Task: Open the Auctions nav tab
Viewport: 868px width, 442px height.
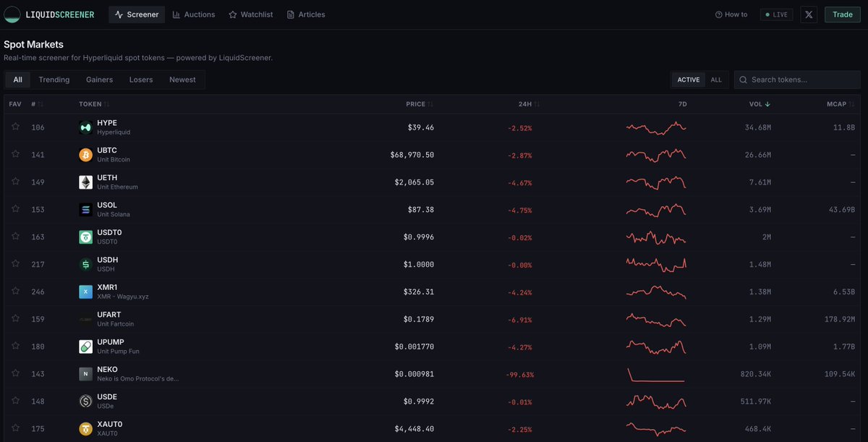Action: click(x=194, y=14)
